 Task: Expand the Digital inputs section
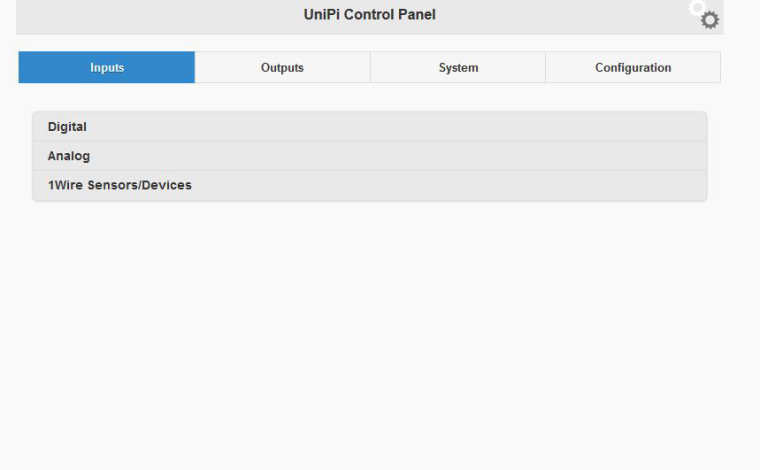(x=369, y=127)
